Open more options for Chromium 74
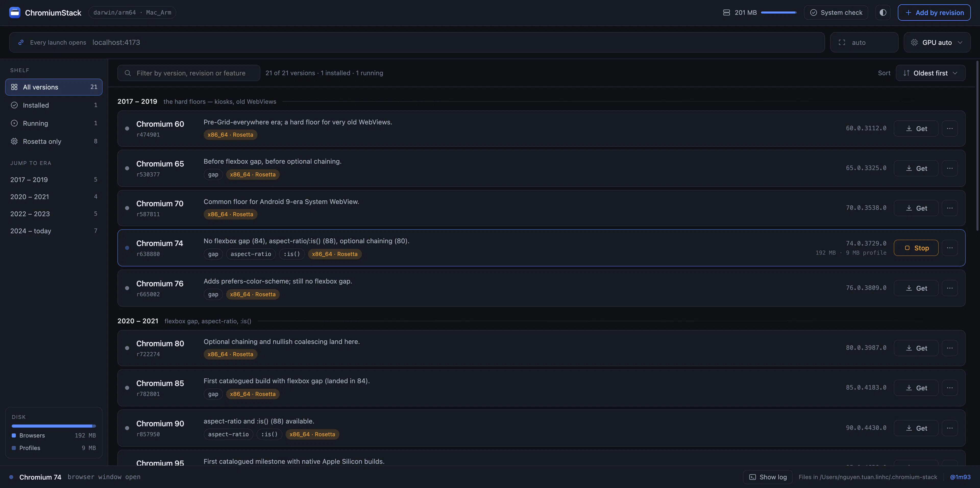Screen dimensions: 980x488 [x=950, y=248]
